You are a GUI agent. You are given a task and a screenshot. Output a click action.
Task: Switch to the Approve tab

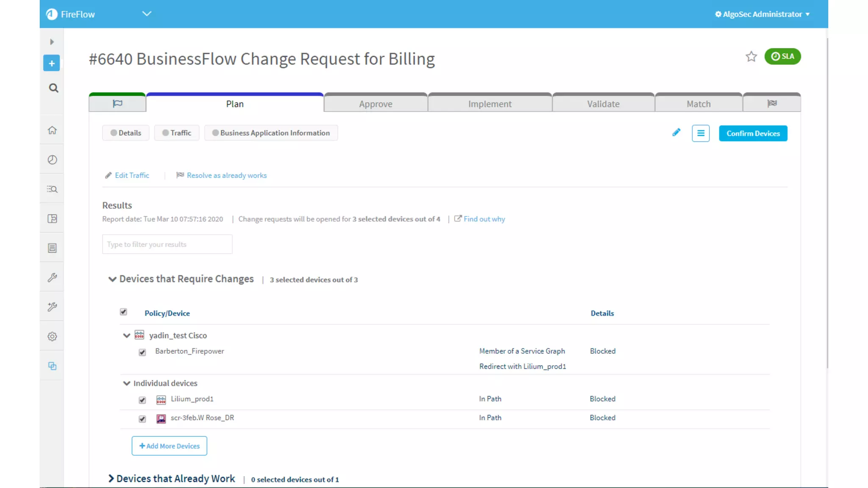tap(376, 104)
